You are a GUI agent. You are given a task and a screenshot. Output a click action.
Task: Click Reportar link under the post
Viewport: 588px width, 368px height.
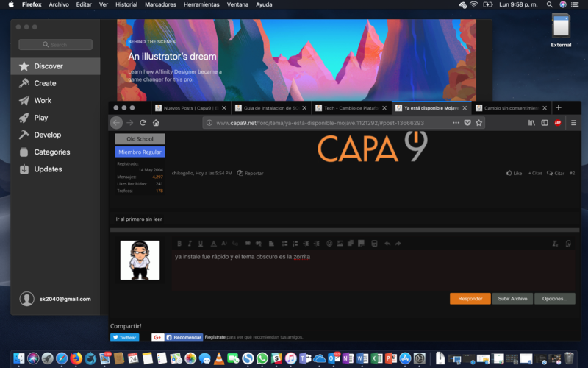click(250, 173)
